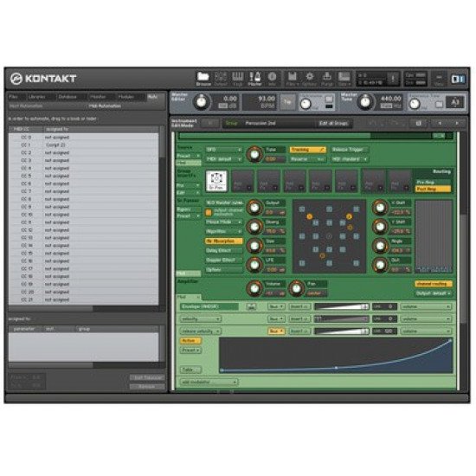Click the Surround Panner module thumbnail

216,181
